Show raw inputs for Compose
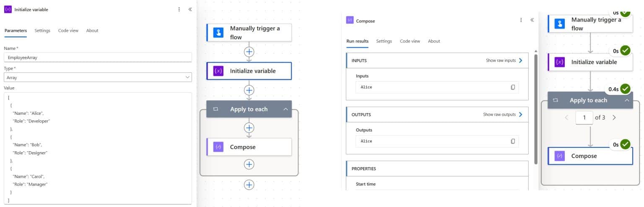The image size is (644, 207). pyautogui.click(x=504, y=60)
